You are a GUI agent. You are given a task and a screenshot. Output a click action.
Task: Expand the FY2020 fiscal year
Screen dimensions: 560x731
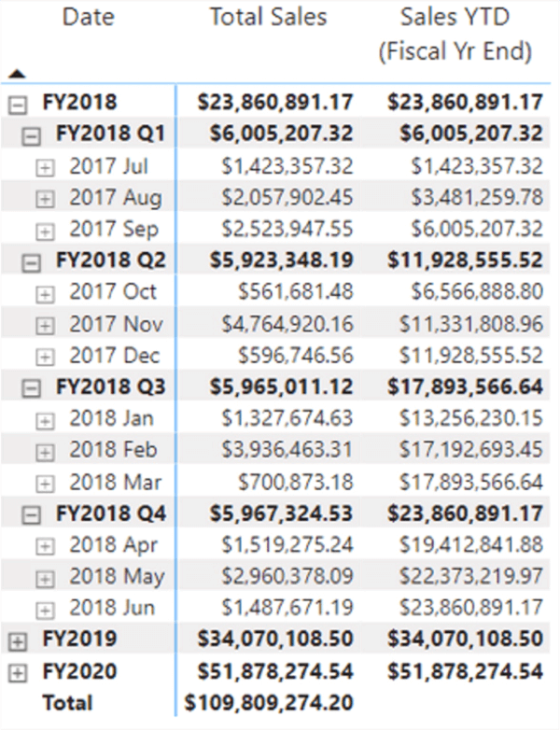pos(15,671)
